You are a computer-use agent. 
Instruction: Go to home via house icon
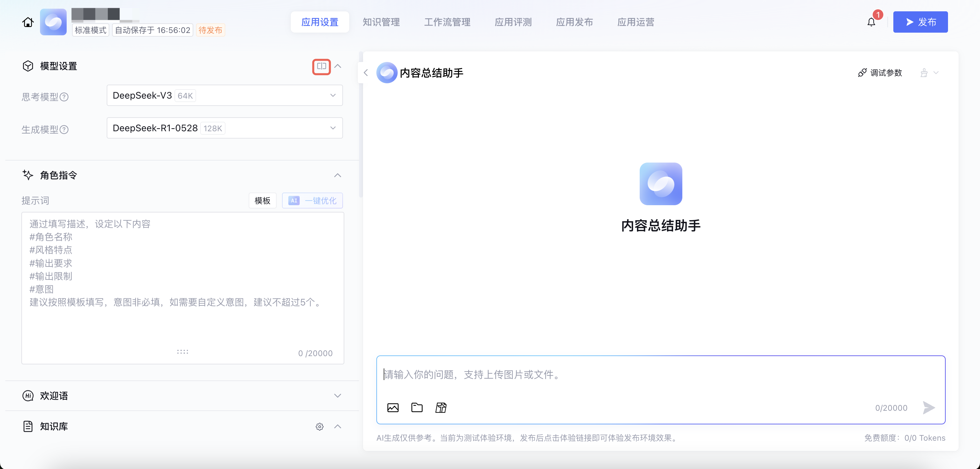coord(27,22)
